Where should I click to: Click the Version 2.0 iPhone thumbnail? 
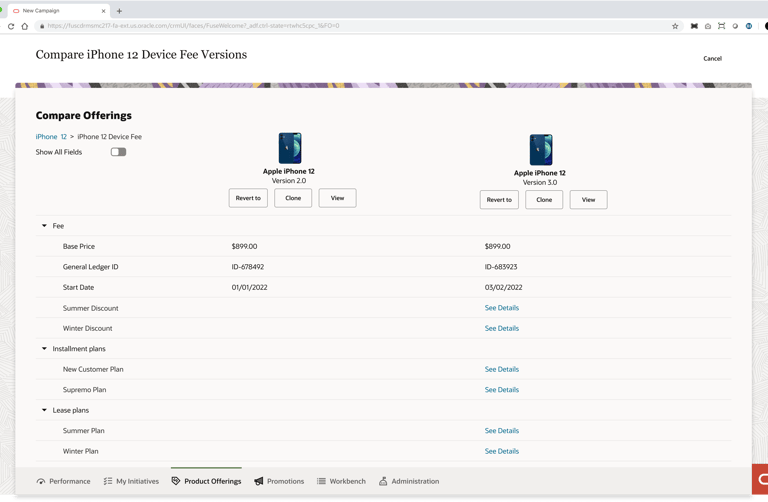click(290, 148)
